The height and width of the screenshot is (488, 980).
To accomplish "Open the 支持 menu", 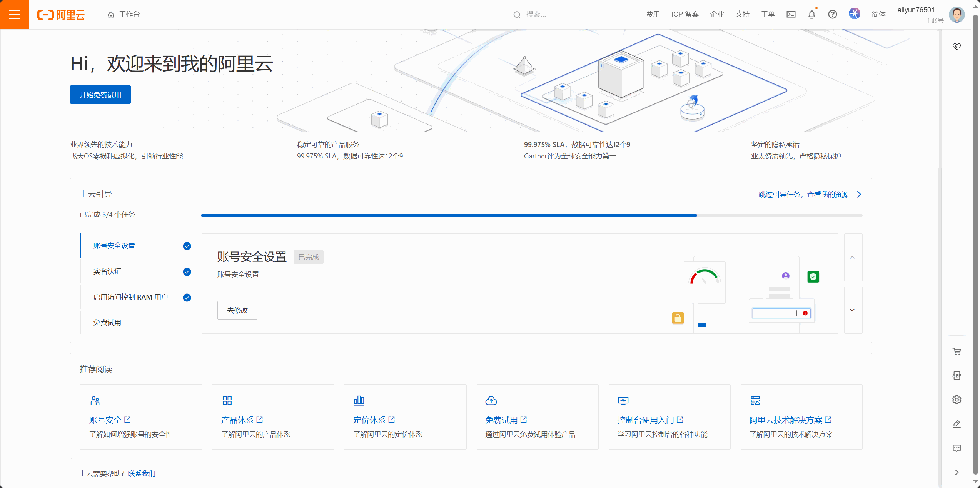I will point(742,14).
